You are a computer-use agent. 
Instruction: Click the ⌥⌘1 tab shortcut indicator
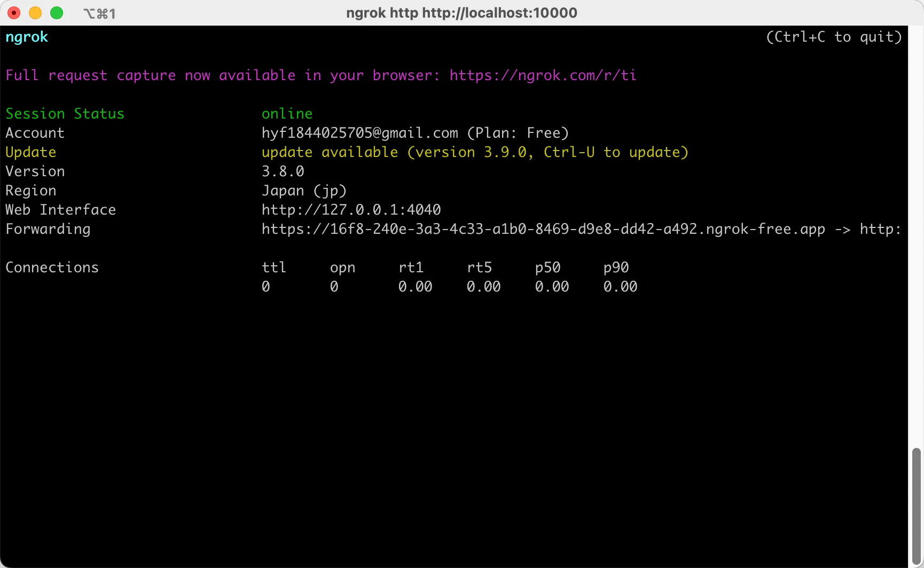[99, 13]
